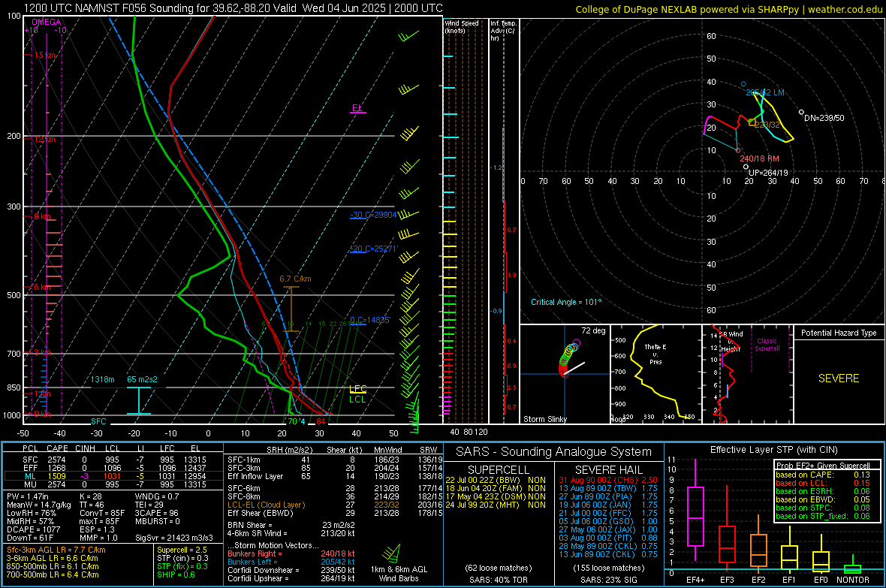The height and width of the screenshot is (588, 886).
Task: Click the -30 C=29904' height label
Action: coord(373,215)
